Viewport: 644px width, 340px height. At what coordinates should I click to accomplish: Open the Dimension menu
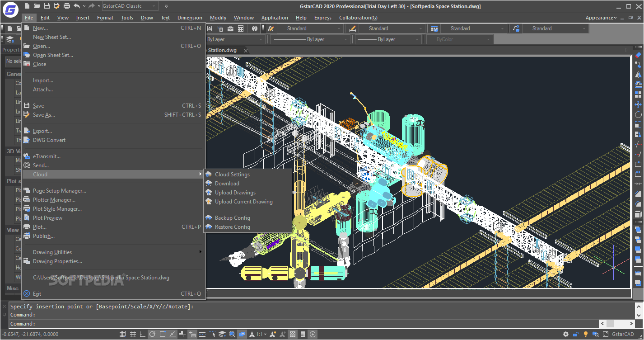pyautogui.click(x=190, y=18)
